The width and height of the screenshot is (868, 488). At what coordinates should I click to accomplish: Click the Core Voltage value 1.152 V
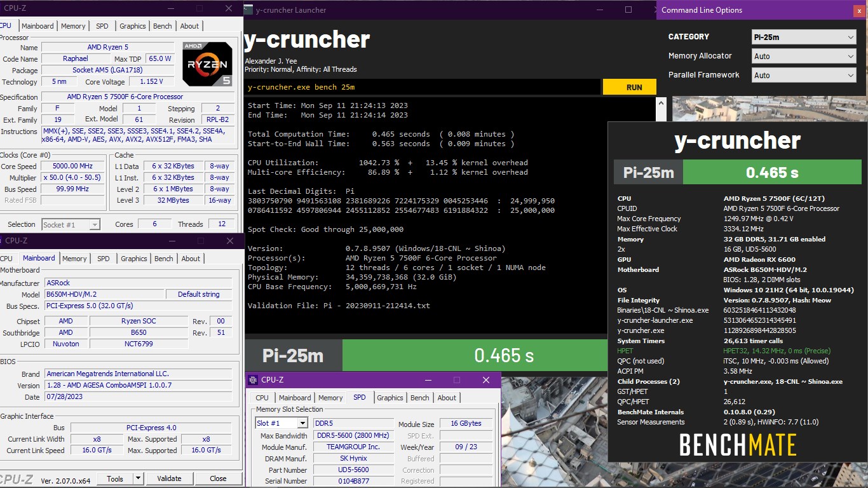pos(153,81)
